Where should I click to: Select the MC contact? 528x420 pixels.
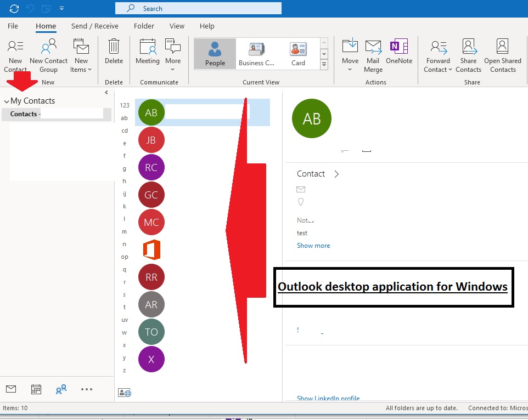point(151,222)
